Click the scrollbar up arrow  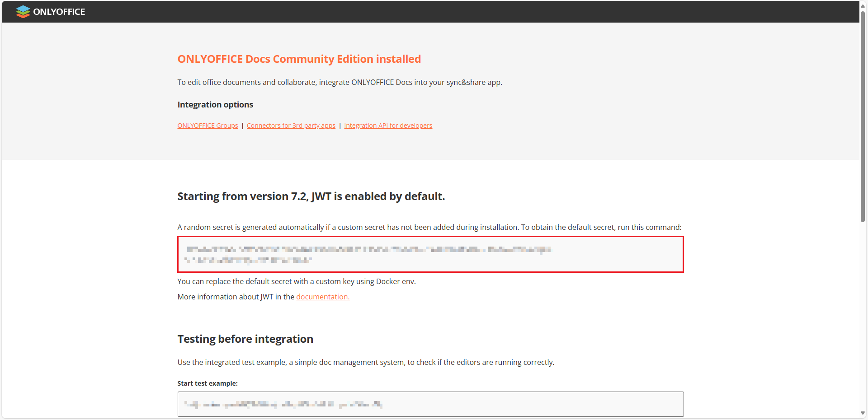click(863, 6)
